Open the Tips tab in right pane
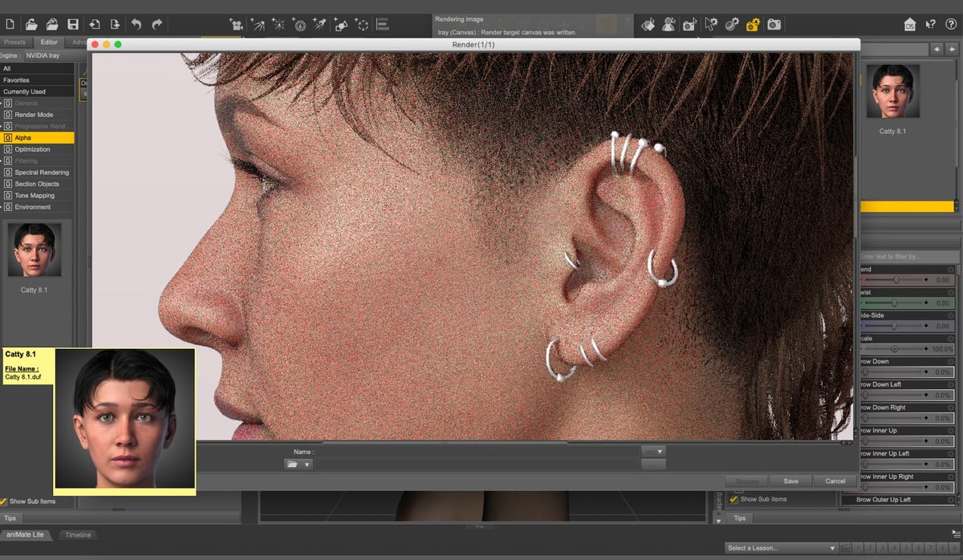 point(740,518)
